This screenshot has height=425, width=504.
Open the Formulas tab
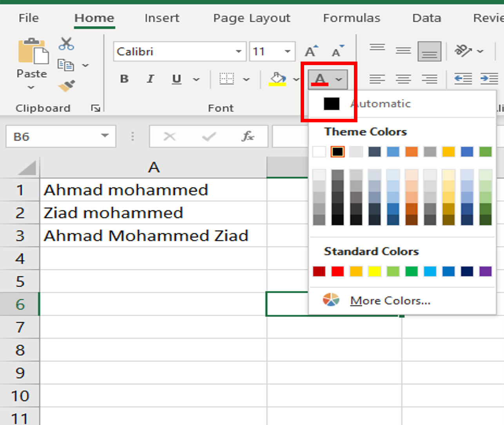pos(352,18)
